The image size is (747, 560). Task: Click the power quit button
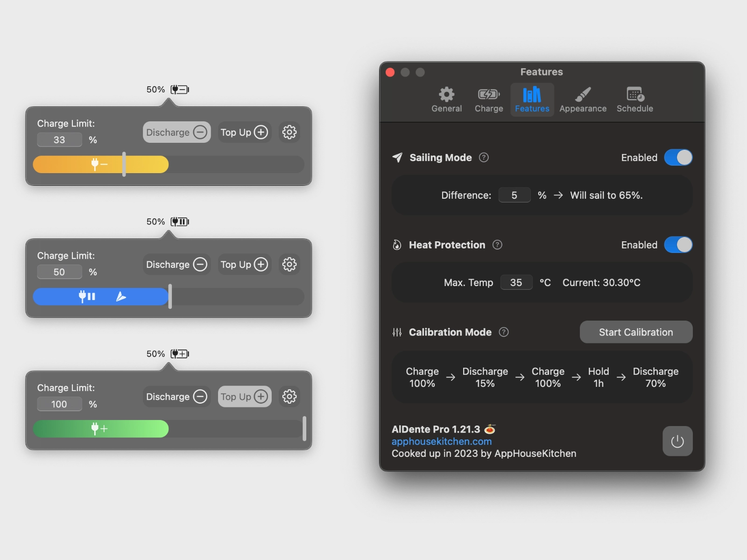pyautogui.click(x=677, y=441)
